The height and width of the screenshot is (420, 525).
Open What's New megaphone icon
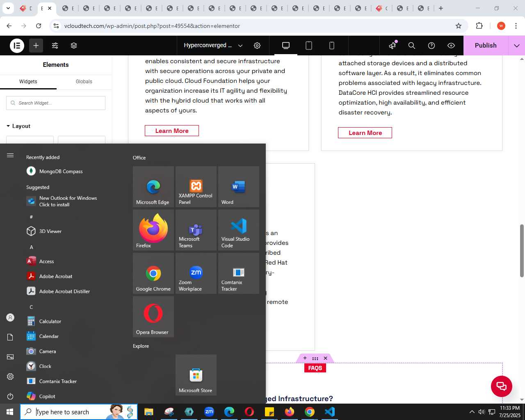click(x=393, y=46)
